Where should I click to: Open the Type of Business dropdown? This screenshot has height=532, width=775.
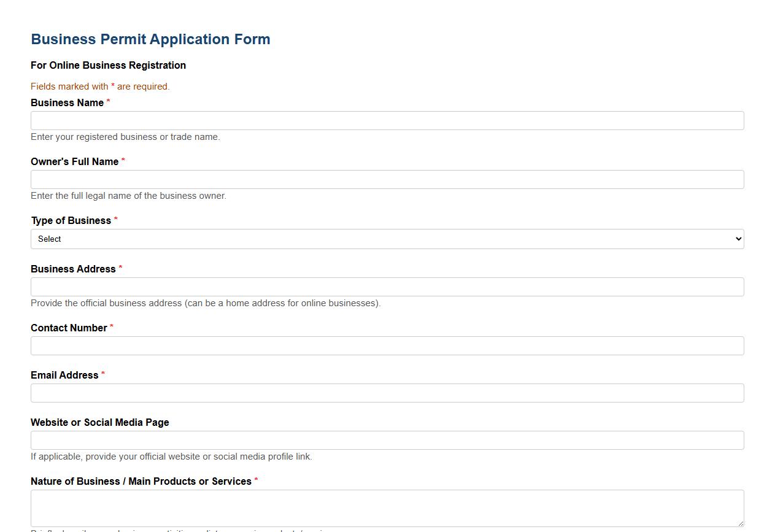click(x=387, y=239)
